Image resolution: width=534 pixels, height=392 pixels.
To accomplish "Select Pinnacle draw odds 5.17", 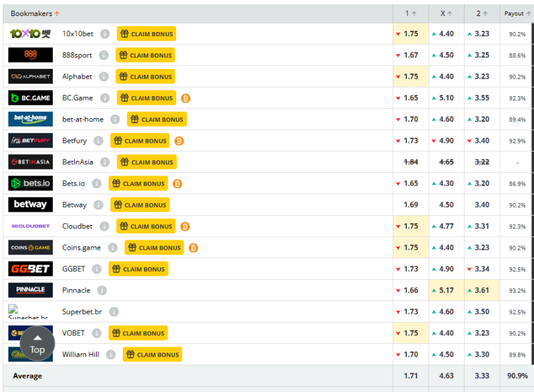I will (x=446, y=290).
